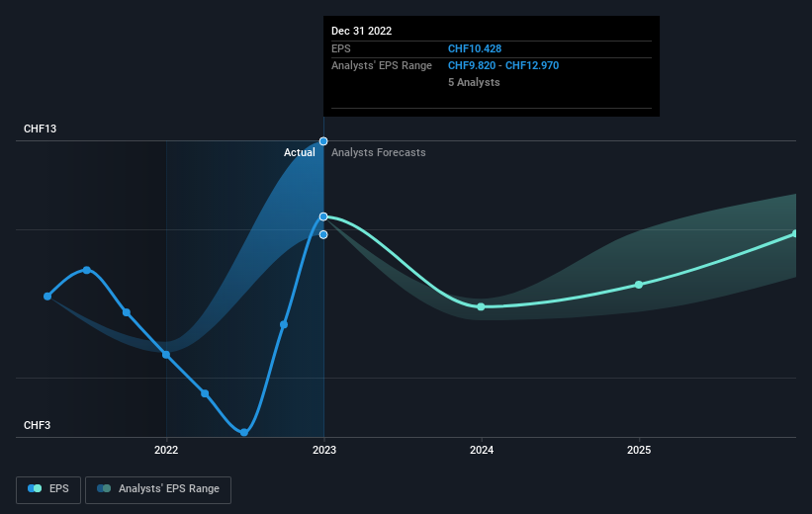
Task: Click the EPS legend color icon
Action: [35, 488]
